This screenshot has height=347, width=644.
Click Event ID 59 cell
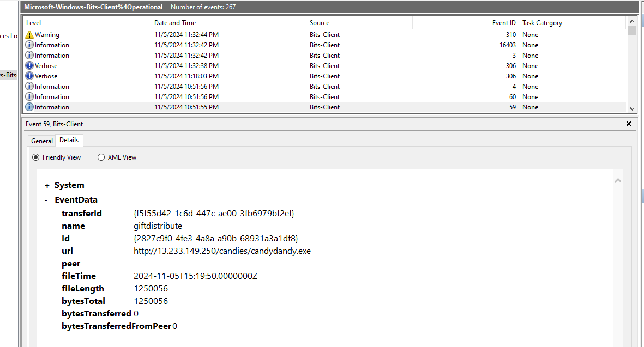512,107
